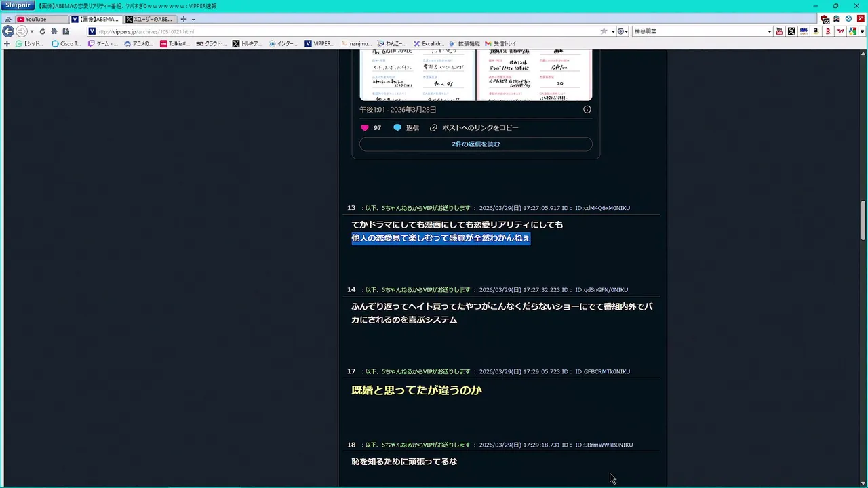Open the tab list dropdown arrow

[193, 20]
